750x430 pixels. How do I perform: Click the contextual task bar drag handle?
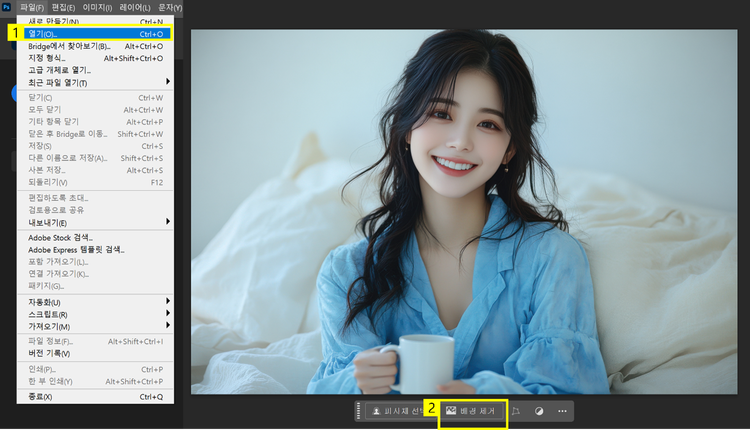click(x=358, y=411)
